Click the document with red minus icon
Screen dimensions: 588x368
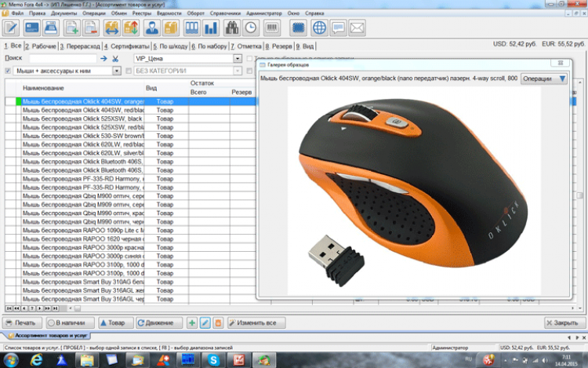pos(91,28)
